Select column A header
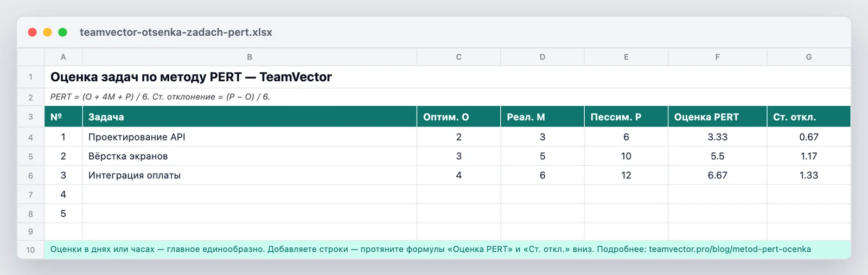Image resolution: width=868 pixels, height=275 pixels. [63, 57]
